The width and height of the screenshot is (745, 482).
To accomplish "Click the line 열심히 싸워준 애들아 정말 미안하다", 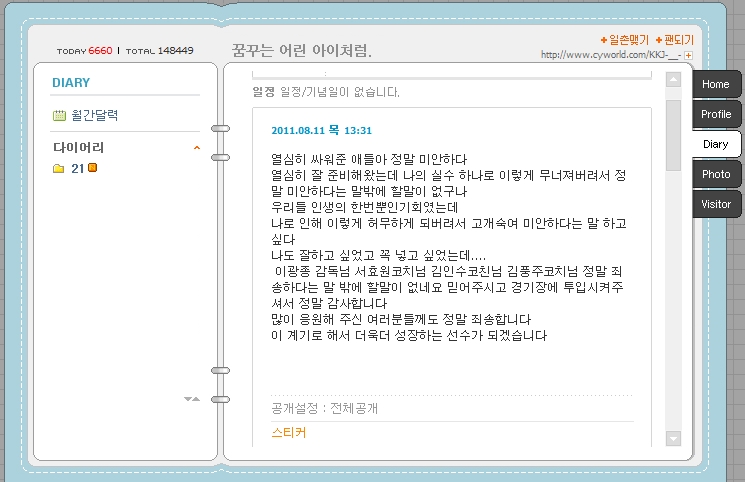I will coord(369,159).
